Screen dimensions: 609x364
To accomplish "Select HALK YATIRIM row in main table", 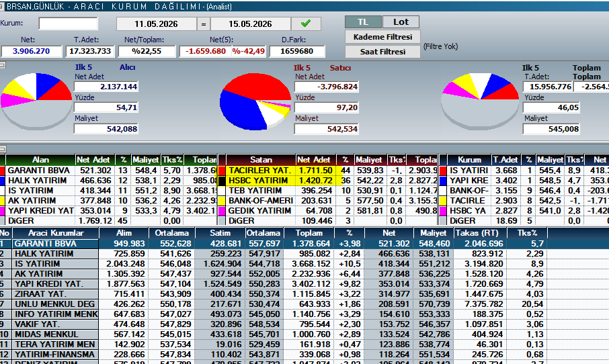I will point(274,254).
